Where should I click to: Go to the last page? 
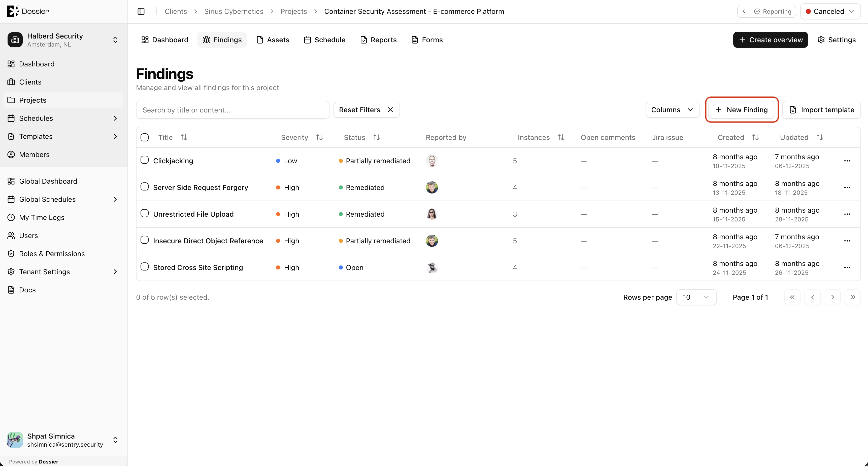[853, 297]
